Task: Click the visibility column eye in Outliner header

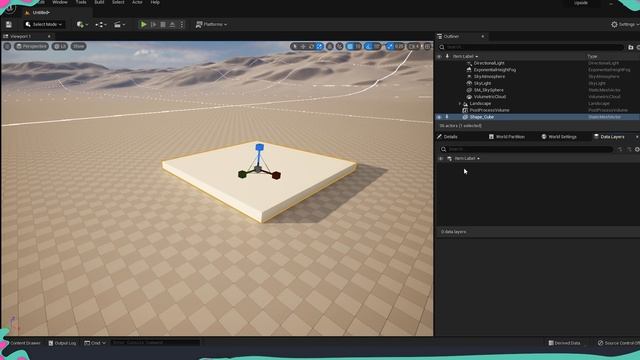Action: coord(439,56)
